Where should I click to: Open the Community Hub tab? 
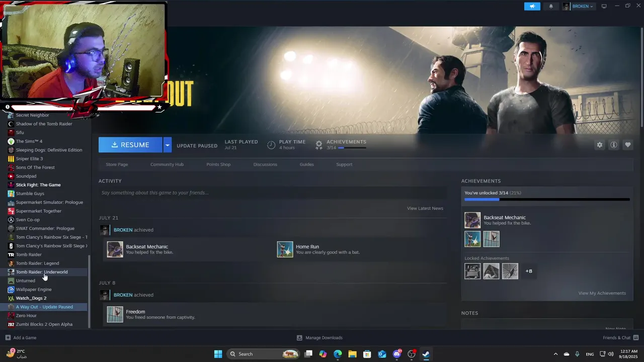[167, 164]
